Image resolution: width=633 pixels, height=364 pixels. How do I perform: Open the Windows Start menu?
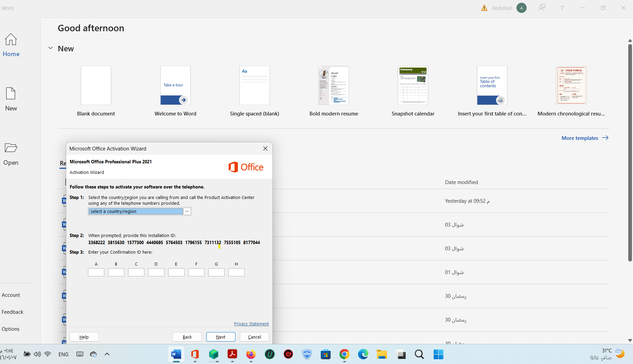pos(438,354)
